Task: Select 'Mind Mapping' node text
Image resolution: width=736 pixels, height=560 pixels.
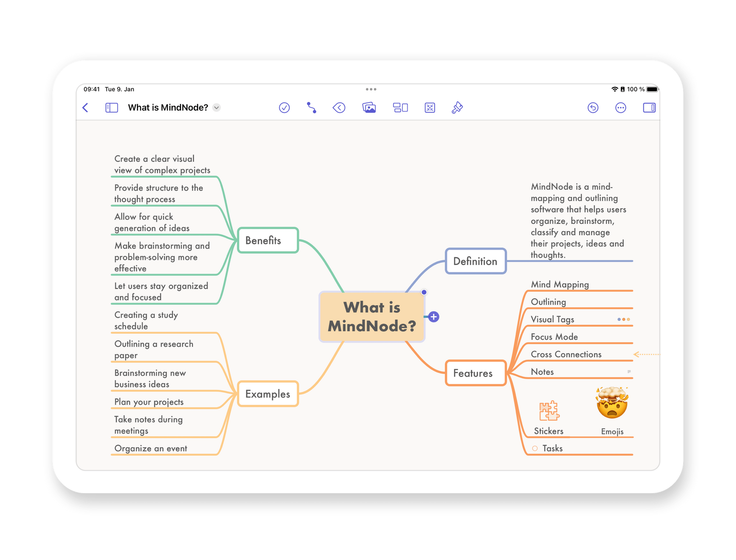Action: pos(560,284)
